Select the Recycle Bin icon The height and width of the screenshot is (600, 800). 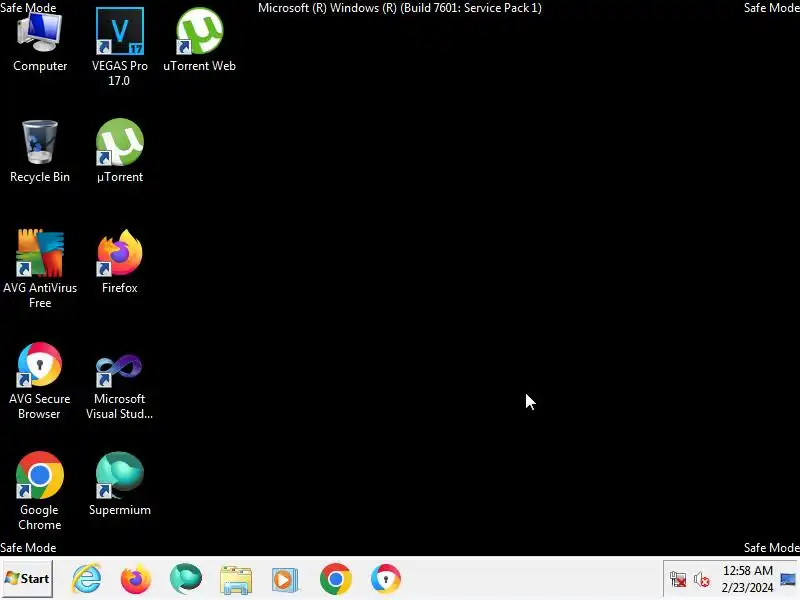click(40, 152)
